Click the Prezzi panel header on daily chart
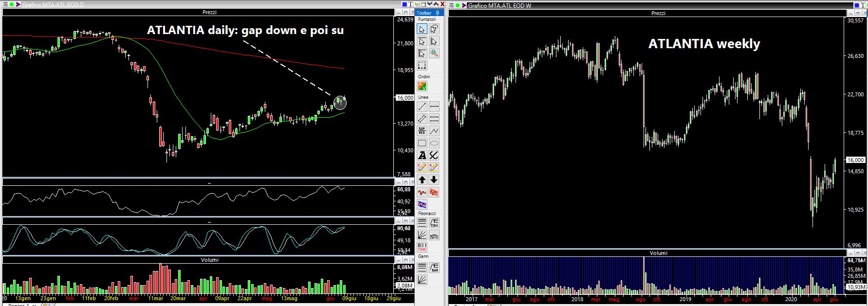 [209, 12]
